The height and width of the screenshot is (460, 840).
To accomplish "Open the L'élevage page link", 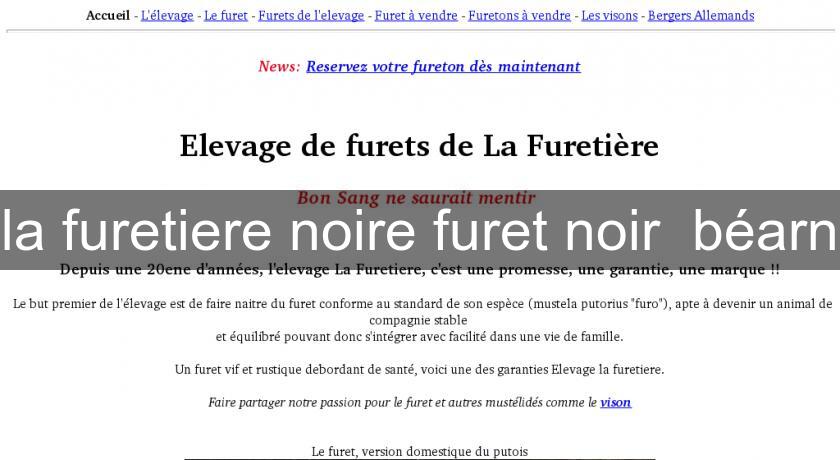I will [167, 15].
